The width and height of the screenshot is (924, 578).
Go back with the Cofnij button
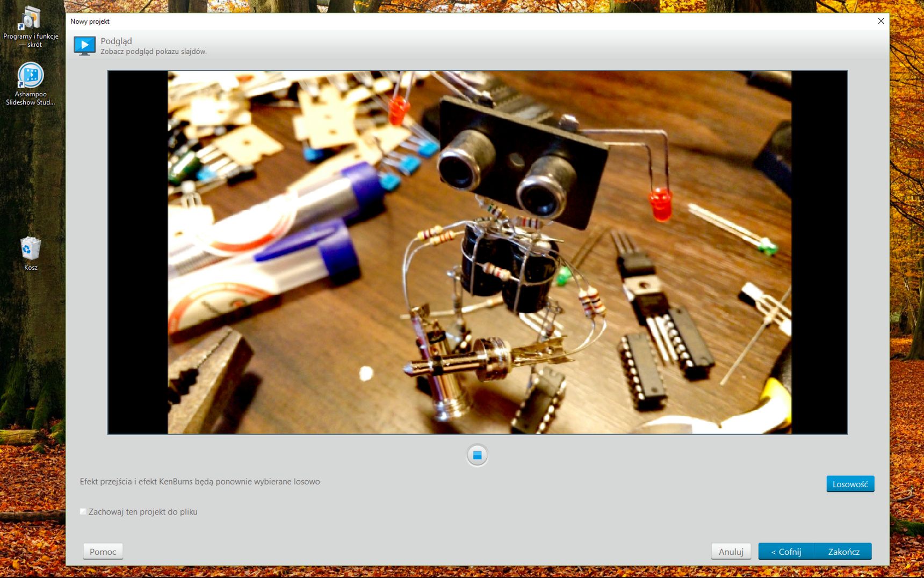[786, 551]
